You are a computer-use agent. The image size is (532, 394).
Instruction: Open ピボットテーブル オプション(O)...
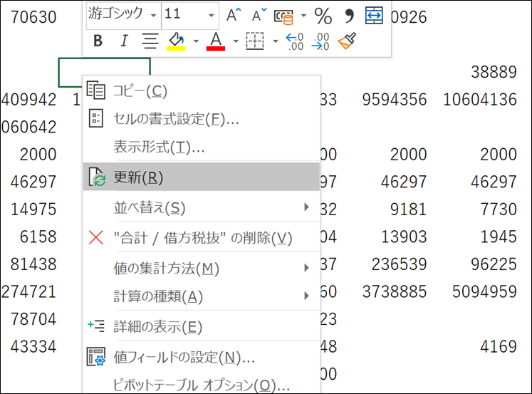tap(202, 385)
